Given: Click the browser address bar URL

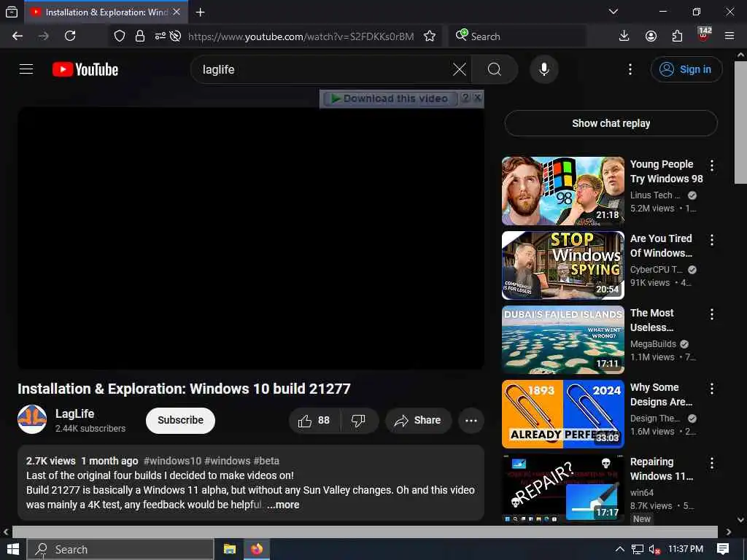Looking at the screenshot, I should (x=301, y=36).
